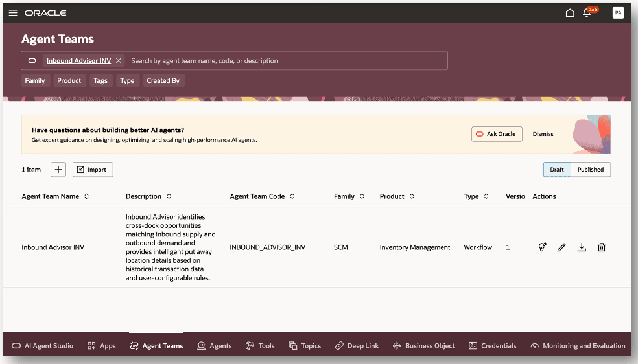Open the Deep Link tab
638x364 pixels.
[357, 346]
